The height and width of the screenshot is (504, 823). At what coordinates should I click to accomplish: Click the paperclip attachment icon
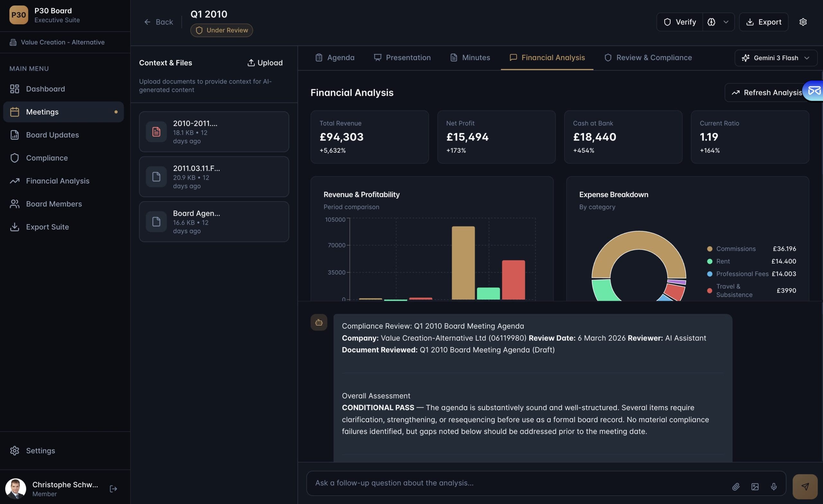point(736,487)
